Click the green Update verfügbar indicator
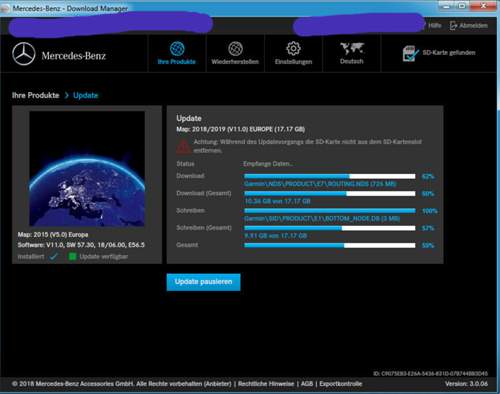 coord(72,256)
